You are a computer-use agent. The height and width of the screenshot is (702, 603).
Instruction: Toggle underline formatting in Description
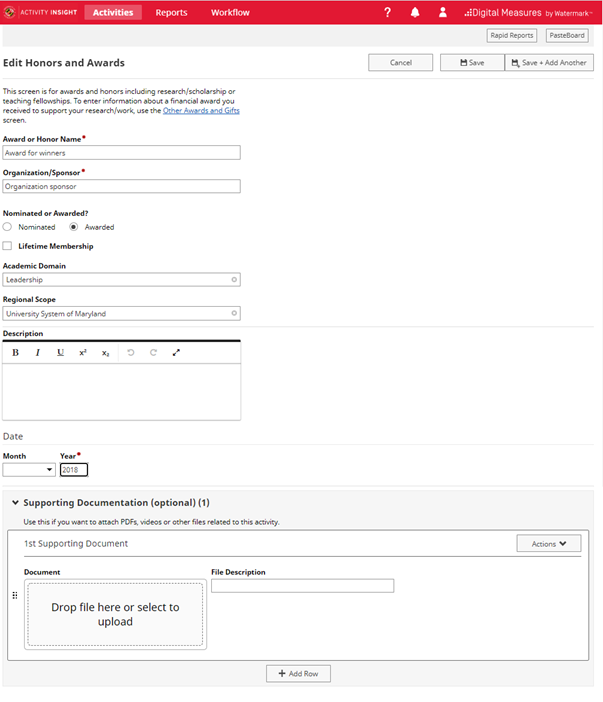click(x=60, y=353)
